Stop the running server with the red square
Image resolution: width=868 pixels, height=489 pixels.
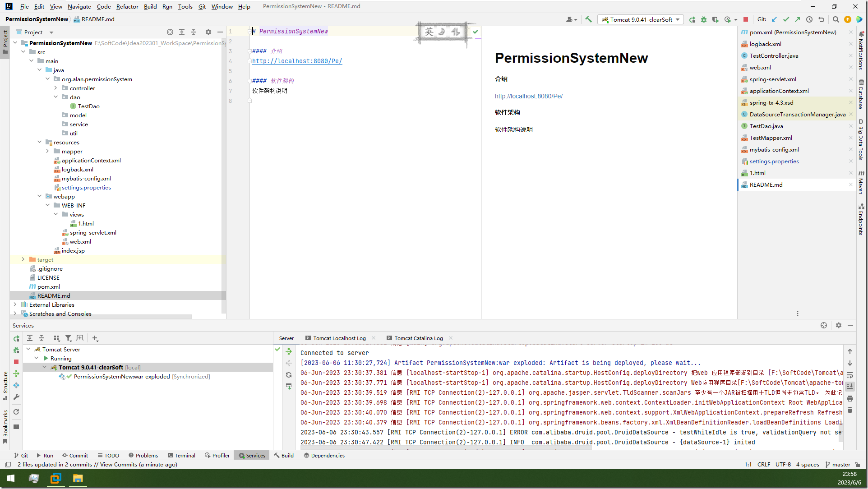[x=746, y=19]
